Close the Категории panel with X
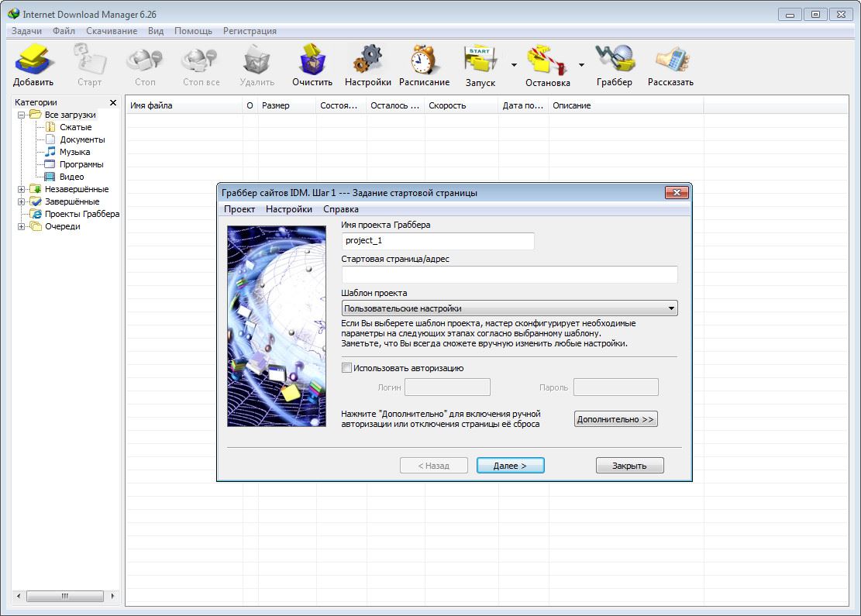 click(x=113, y=102)
